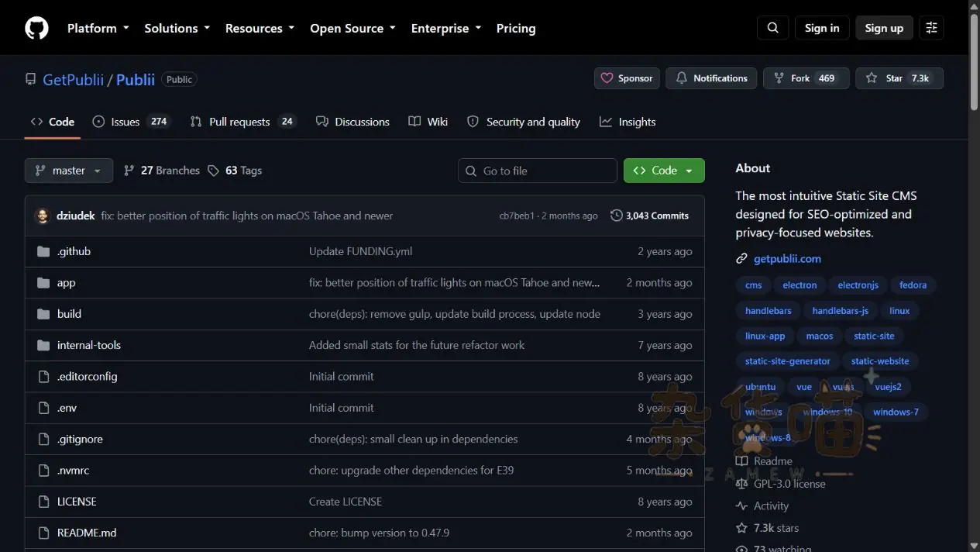
Task: Switch to the Code tab
Action: tap(53, 122)
